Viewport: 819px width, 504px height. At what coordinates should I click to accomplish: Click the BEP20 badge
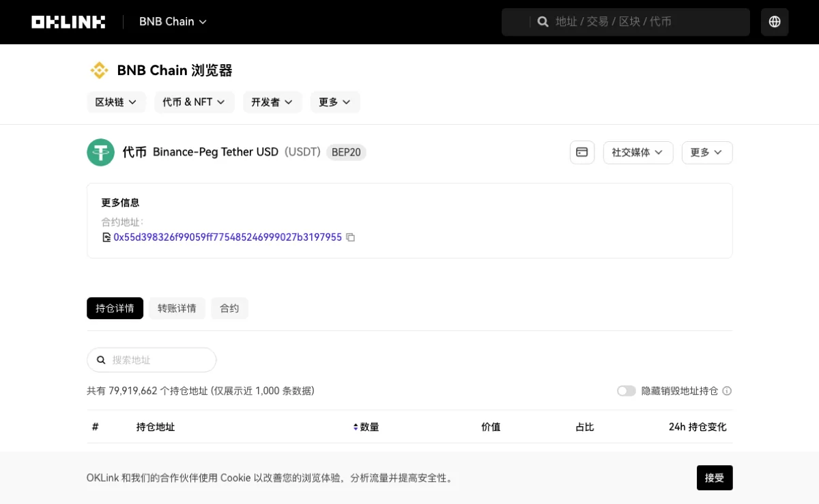point(346,152)
